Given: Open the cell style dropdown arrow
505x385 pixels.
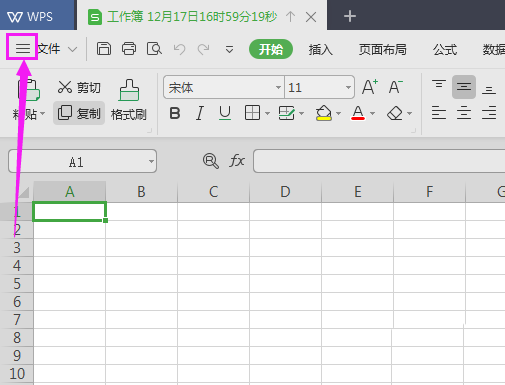Looking at the screenshot, I should (302, 114).
